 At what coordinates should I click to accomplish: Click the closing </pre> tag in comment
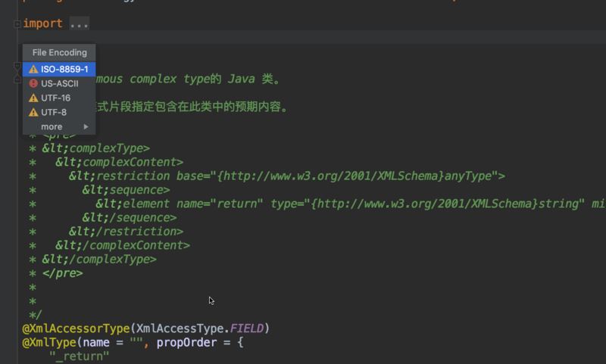(x=62, y=273)
